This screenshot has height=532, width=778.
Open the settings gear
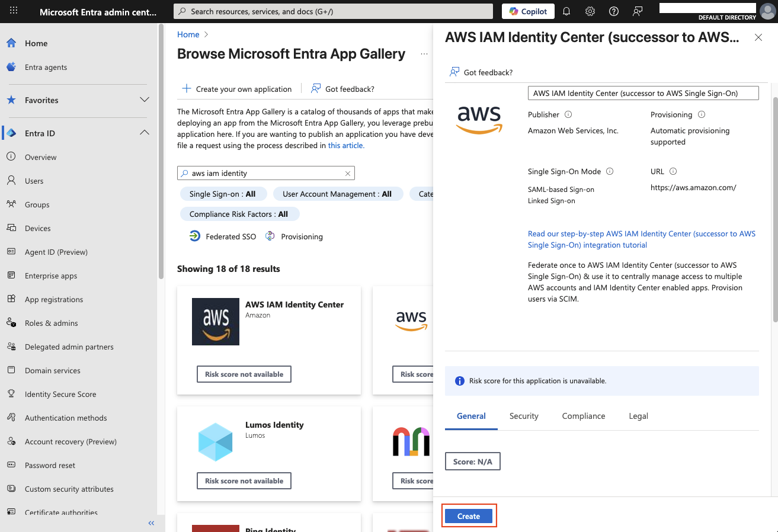(x=590, y=11)
